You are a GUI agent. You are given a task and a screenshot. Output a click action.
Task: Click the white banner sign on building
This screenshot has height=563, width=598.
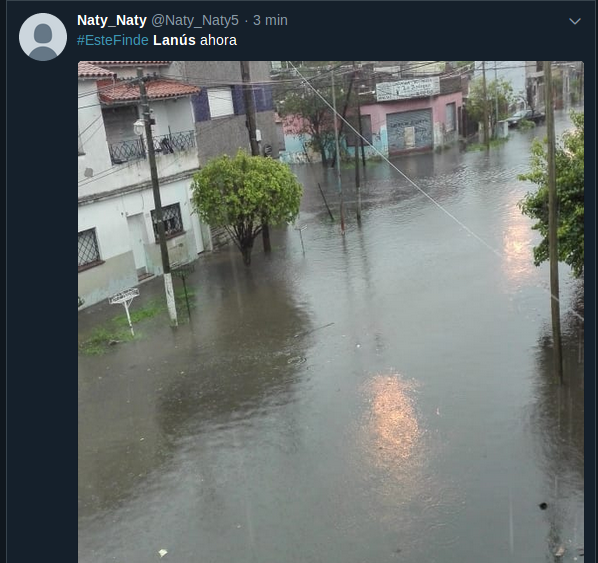408,88
